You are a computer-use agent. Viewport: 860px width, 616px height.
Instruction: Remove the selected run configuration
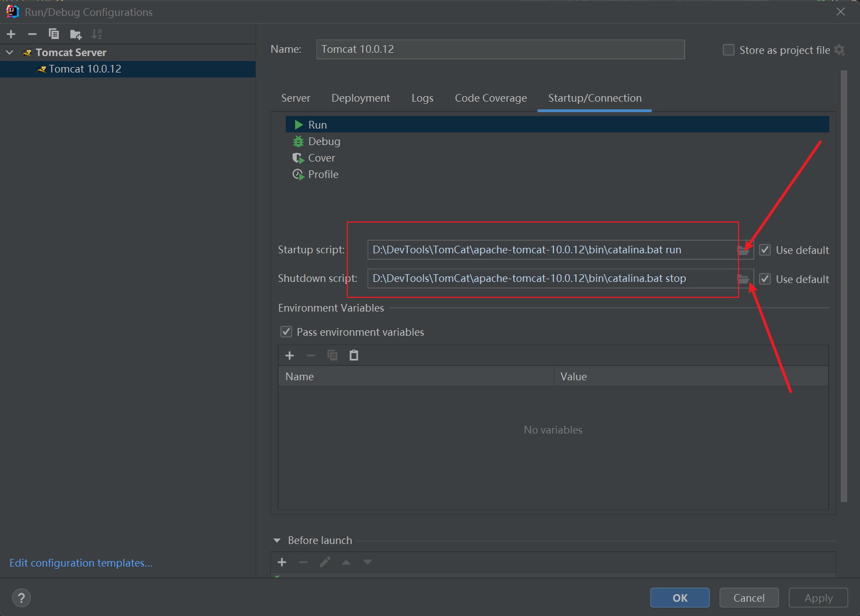[x=32, y=34]
